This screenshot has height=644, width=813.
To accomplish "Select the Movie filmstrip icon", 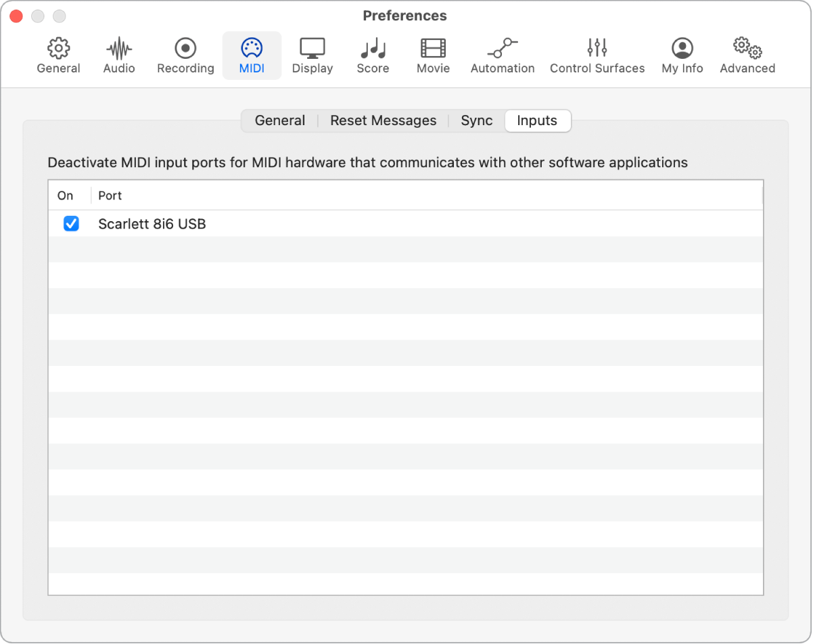I will tap(433, 49).
